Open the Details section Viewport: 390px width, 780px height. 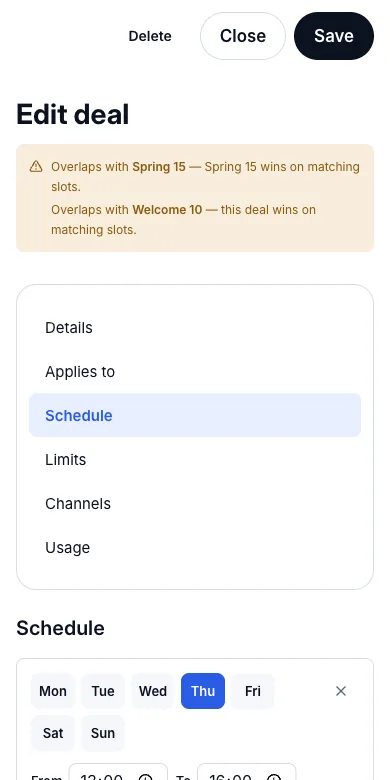[x=195, y=328]
